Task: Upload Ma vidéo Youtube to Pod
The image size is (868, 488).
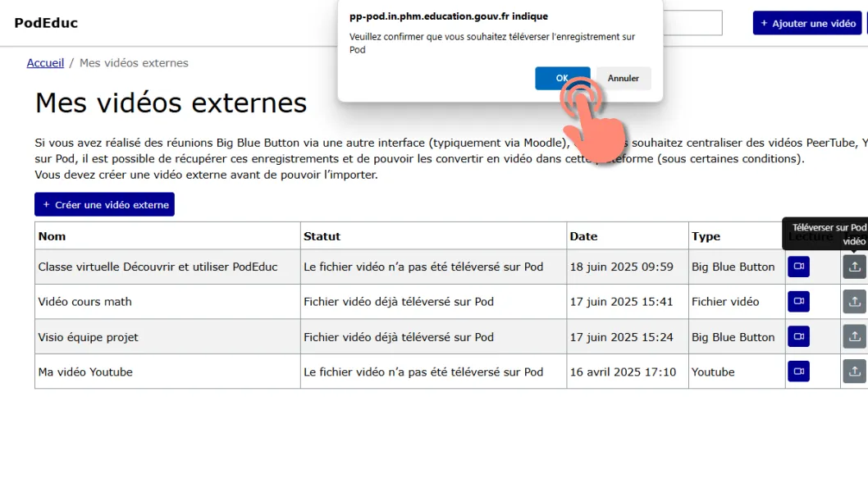Action: point(854,372)
